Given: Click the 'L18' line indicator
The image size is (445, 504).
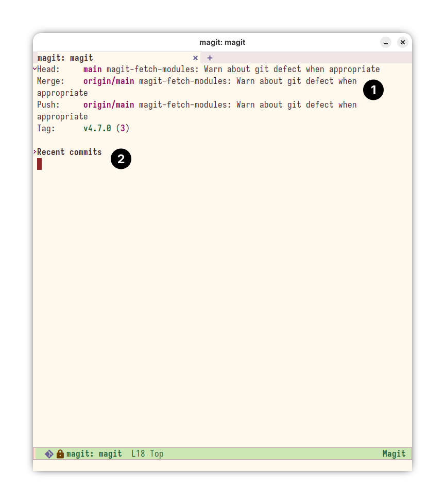Looking at the screenshot, I should [138, 454].
